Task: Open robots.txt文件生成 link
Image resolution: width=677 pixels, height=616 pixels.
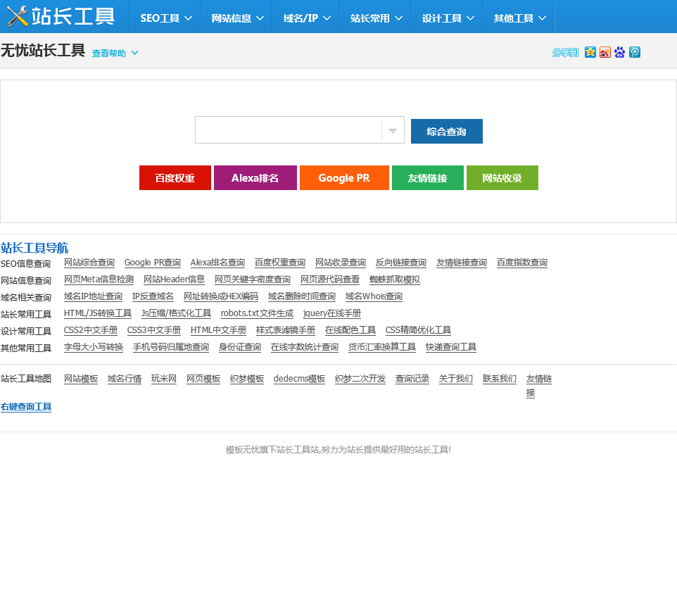Action: pos(257,313)
